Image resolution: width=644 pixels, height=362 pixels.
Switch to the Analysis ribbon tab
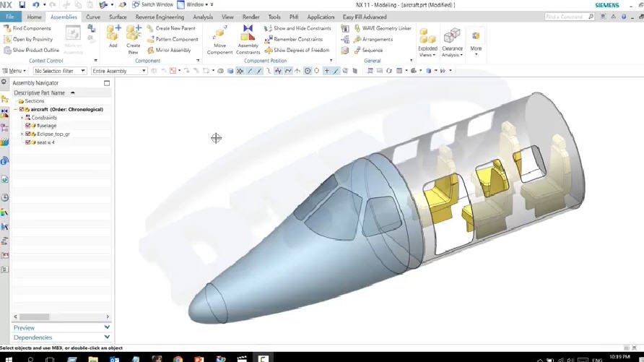coord(203,17)
